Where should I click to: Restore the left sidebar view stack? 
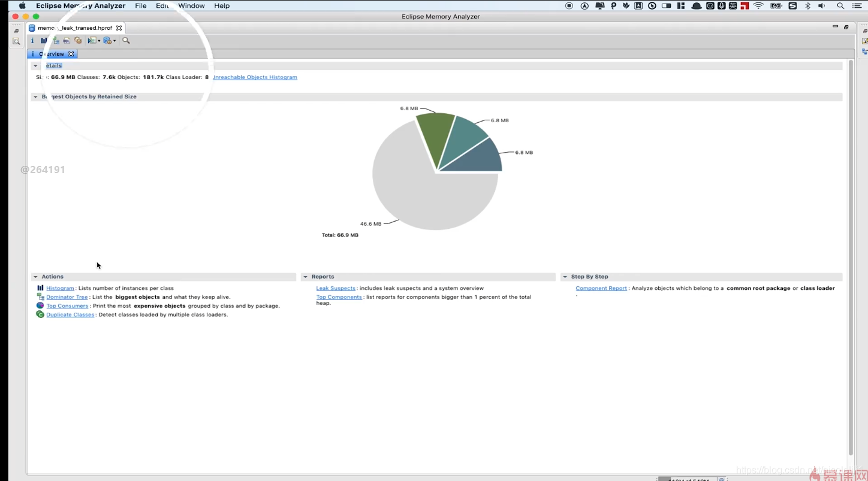16,31
